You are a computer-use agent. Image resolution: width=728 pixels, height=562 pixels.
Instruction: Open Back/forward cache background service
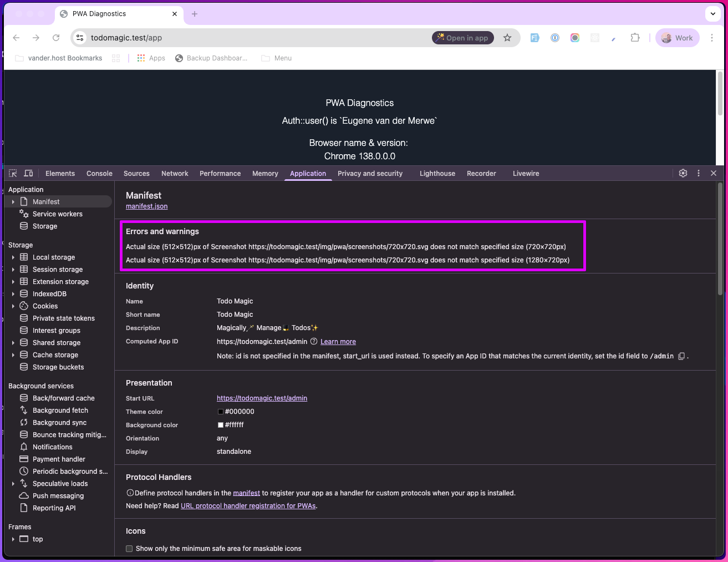(x=64, y=398)
